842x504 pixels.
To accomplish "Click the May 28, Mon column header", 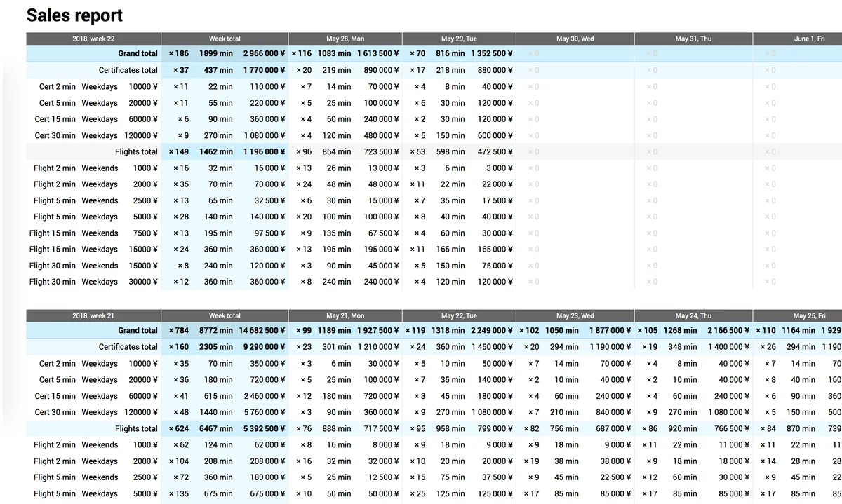I will 345,39.
